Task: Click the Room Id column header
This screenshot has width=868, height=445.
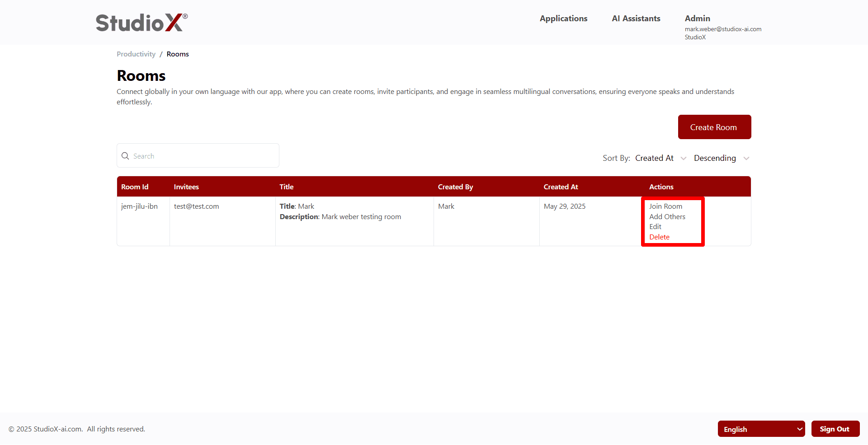Action: pos(135,187)
